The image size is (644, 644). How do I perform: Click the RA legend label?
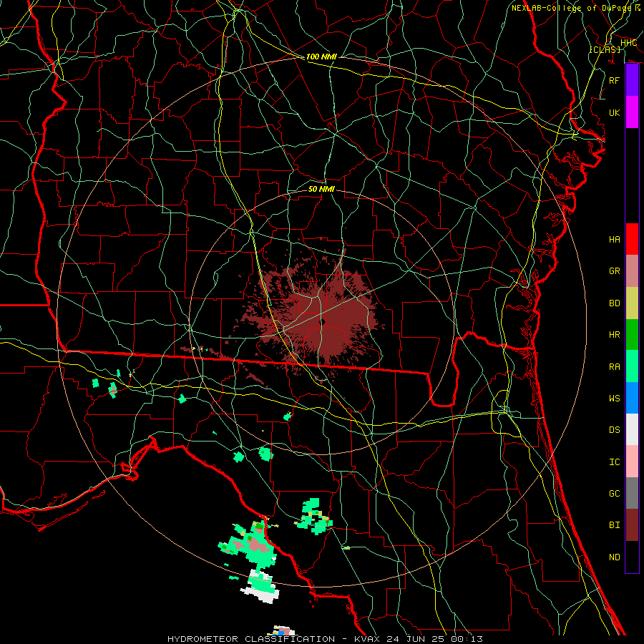(x=614, y=367)
